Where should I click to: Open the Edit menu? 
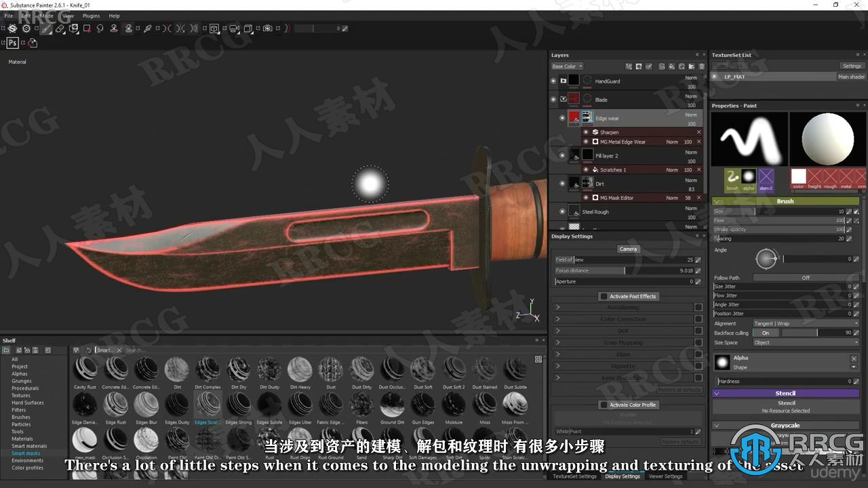click(x=26, y=16)
